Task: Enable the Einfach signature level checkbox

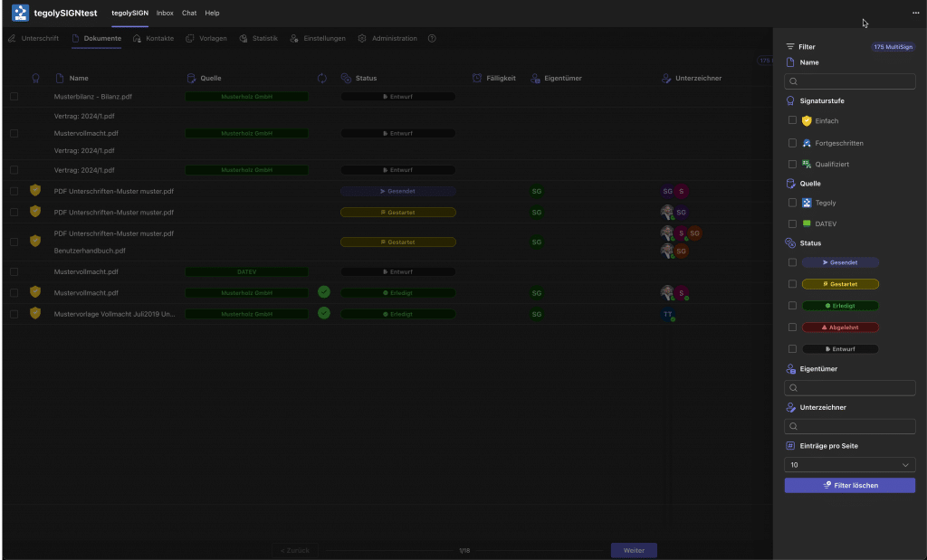Action: pyautogui.click(x=792, y=120)
